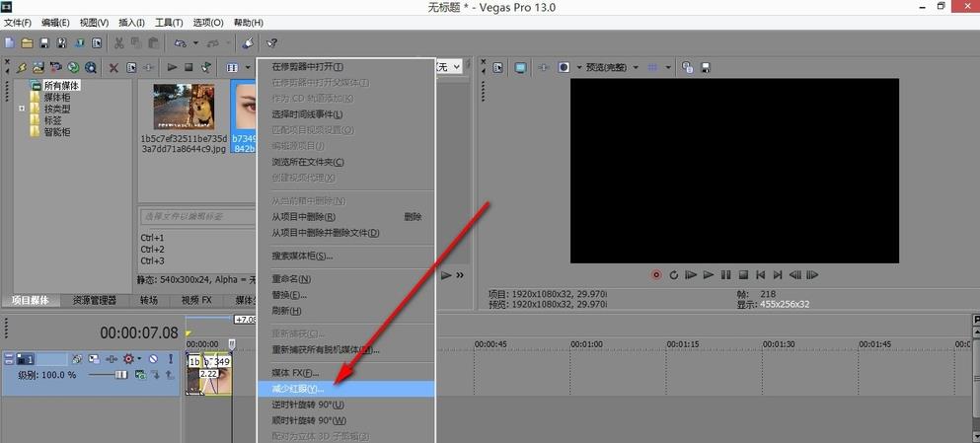Viewport: 980px width, 443px height.
Task: Click the interactive tutorials hand icon
Action: tap(248, 43)
